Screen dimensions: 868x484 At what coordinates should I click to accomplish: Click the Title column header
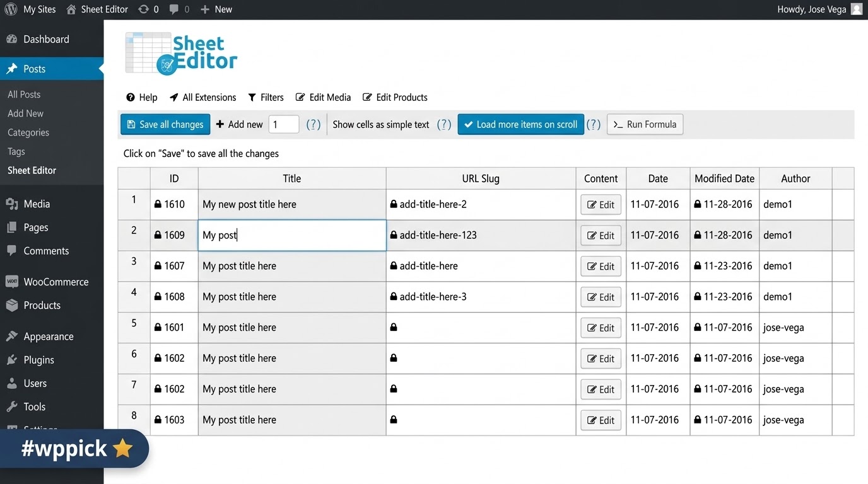pos(292,178)
